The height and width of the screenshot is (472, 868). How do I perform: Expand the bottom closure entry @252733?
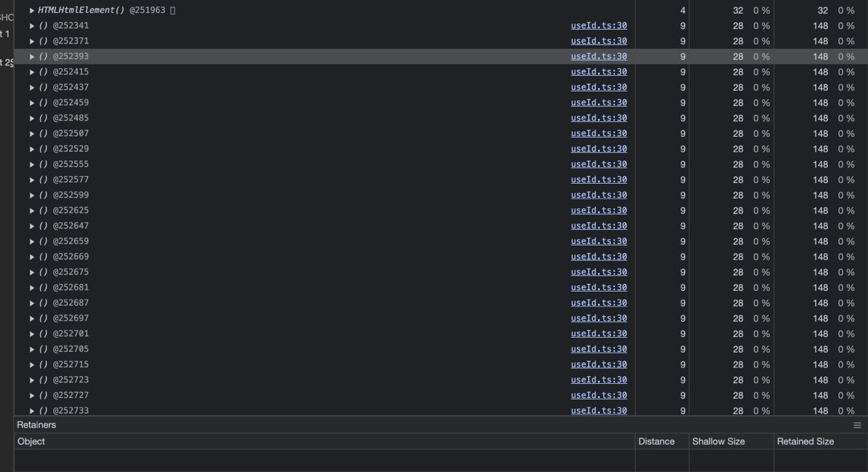31,410
